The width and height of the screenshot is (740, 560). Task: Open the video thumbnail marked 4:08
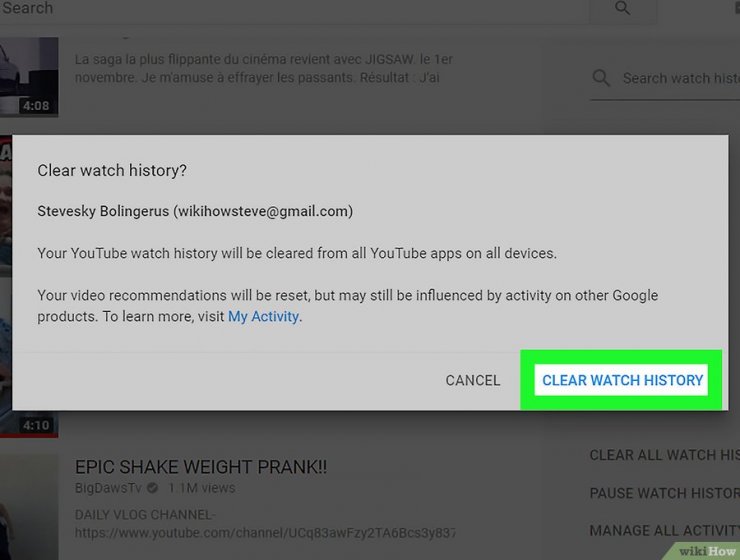[x=29, y=77]
